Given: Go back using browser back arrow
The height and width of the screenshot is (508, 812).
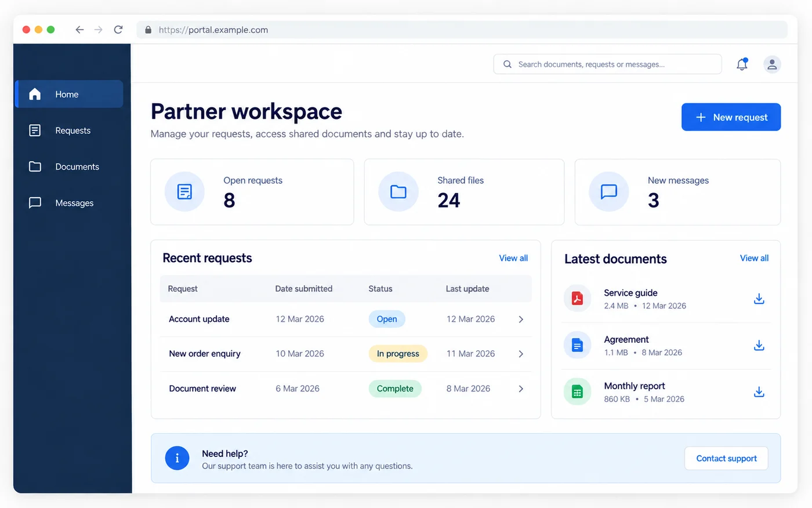Looking at the screenshot, I should (x=79, y=30).
